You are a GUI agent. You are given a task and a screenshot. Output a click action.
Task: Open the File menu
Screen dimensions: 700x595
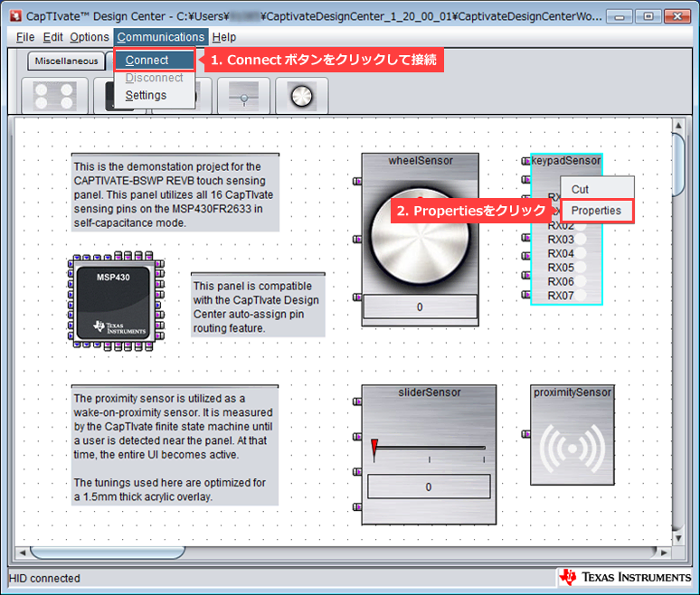pos(25,37)
